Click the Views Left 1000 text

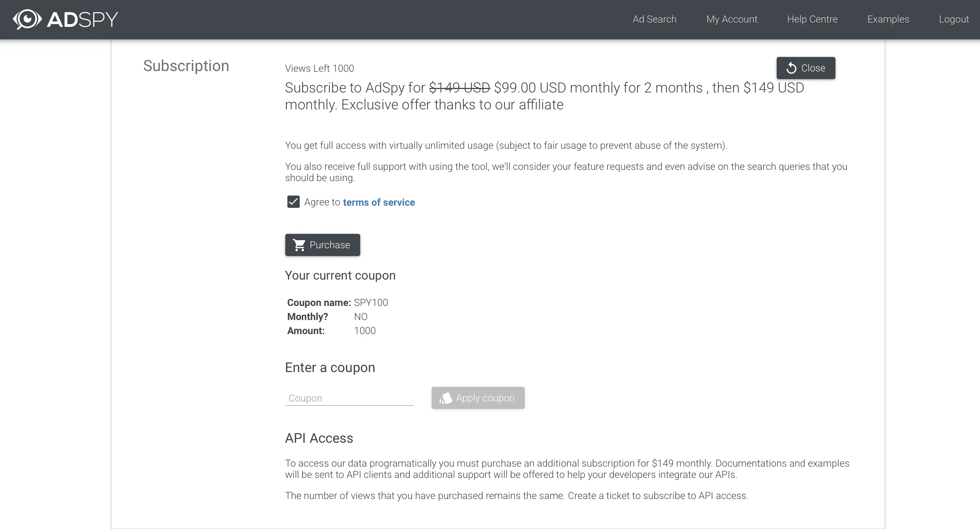point(319,69)
